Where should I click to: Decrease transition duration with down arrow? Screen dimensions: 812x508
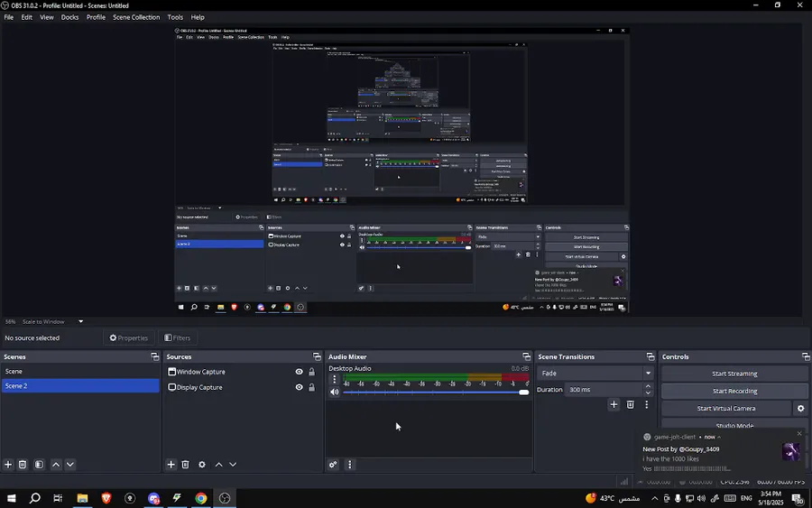pyautogui.click(x=648, y=393)
